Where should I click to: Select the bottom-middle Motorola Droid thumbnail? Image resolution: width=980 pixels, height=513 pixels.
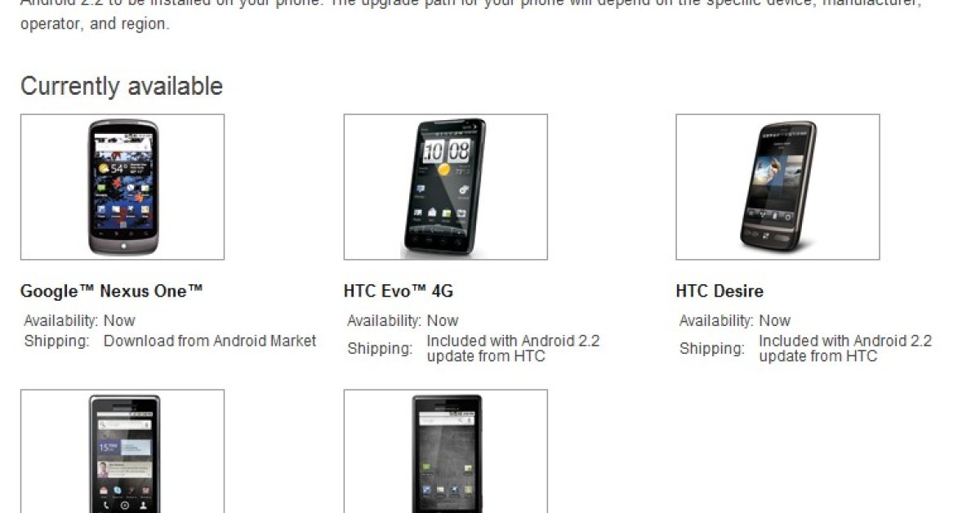pyautogui.click(x=446, y=451)
